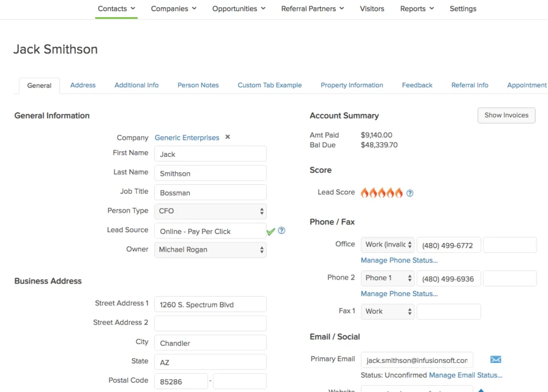
Task: Click inside the Job Title input field
Action: tap(210, 192)
